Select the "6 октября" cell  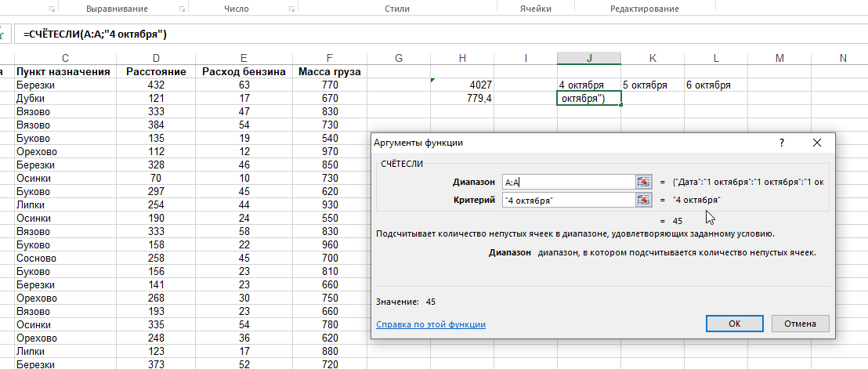[x=716, y=85]
